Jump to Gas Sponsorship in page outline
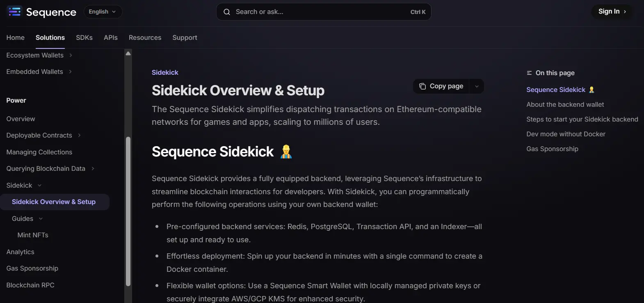644x303 pixels. tap(552, 149)
